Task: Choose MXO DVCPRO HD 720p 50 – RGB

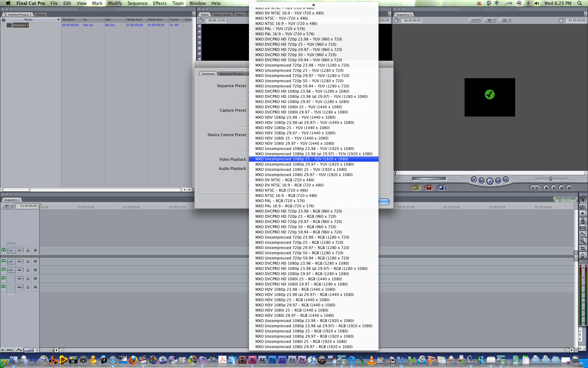Action: coord(314,227)
